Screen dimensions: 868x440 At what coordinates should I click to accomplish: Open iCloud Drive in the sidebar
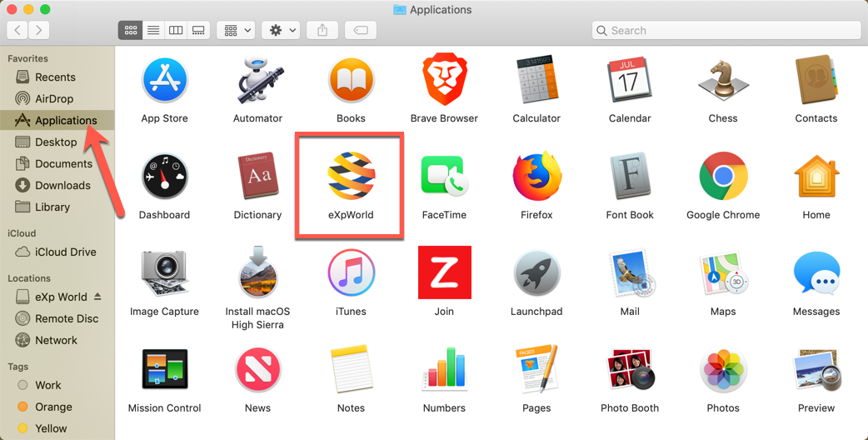57,252
